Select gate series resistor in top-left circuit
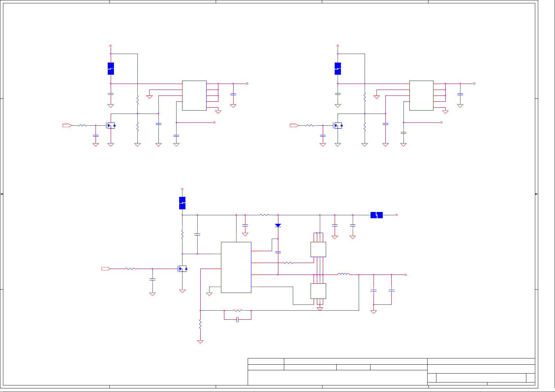 tap(82, 125)
